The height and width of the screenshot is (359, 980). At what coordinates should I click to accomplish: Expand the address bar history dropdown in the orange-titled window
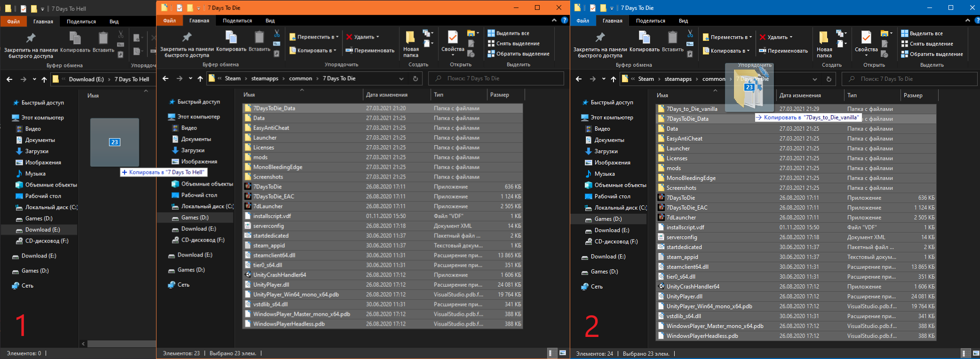tap(401, 78)
